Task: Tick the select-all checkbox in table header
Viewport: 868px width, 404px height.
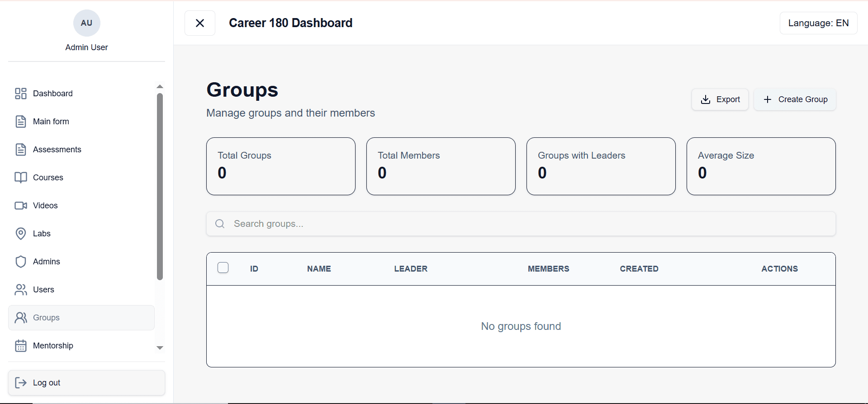Action: (223, 268)
